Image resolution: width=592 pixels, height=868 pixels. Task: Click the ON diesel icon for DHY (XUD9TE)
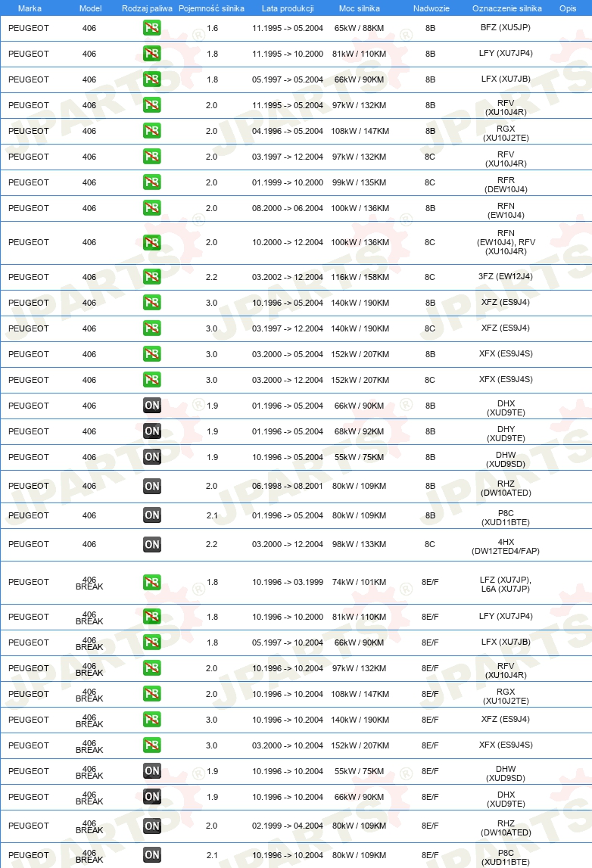click(x=151, y=431)
